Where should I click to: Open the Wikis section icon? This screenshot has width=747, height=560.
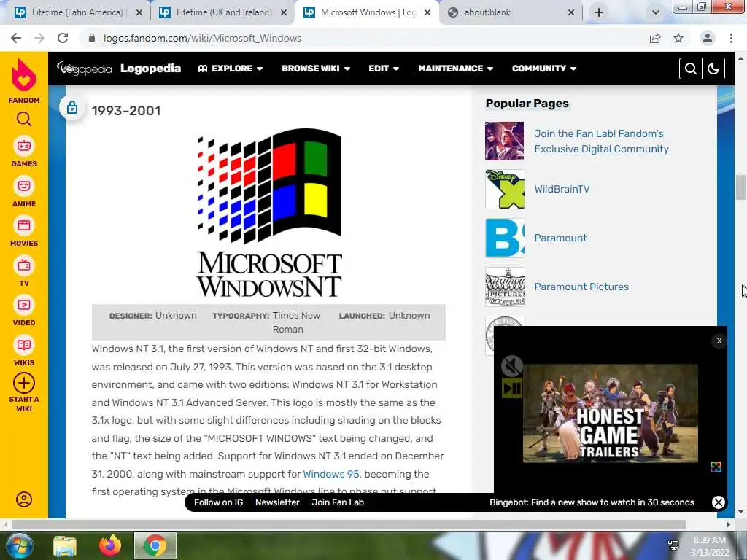pos(24,345)
